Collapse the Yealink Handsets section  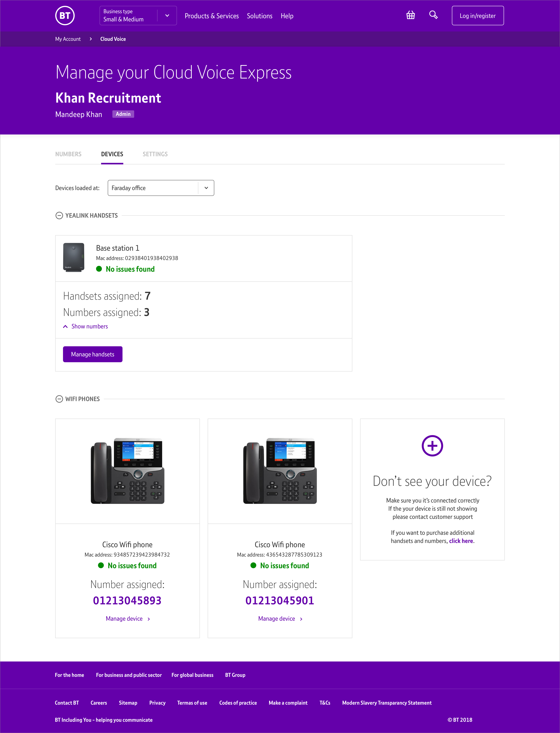[59, 216]
